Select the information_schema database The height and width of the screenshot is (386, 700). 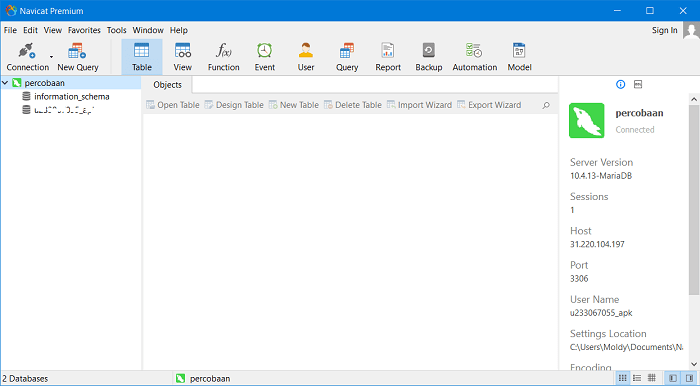(x=71, y=96)
